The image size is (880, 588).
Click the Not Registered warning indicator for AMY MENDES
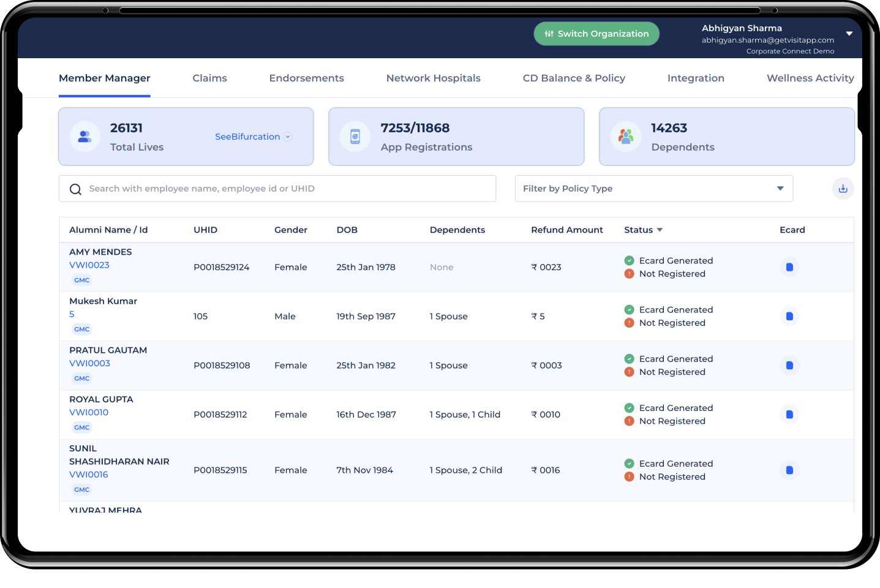(x=629, y=274)
